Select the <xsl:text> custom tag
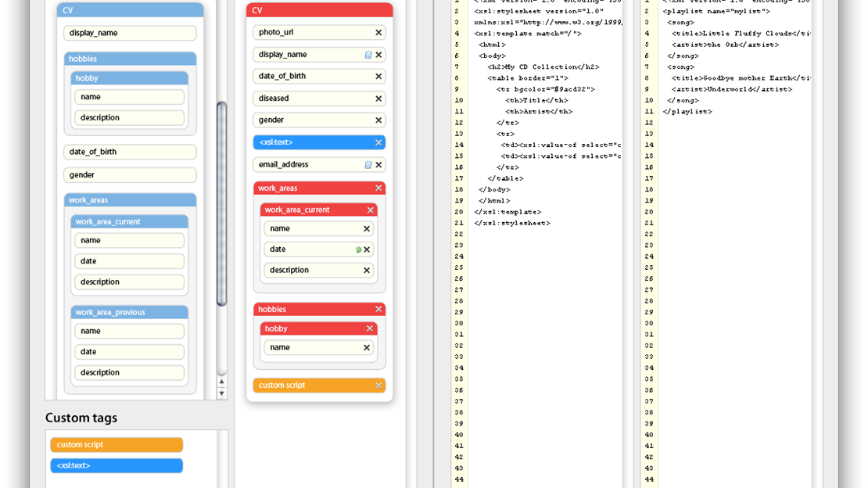The width and height of the screenshot is (868, 488). (x=117, y=466)
